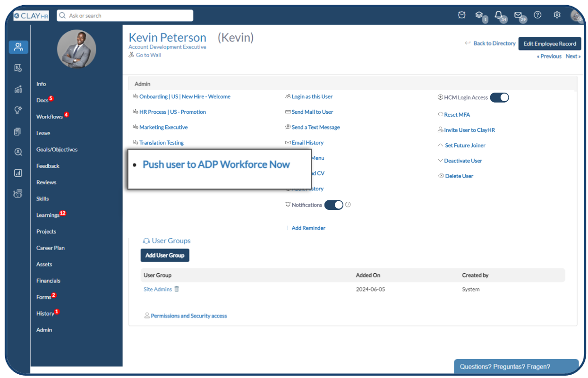Open Email History link

coord(308,143)
